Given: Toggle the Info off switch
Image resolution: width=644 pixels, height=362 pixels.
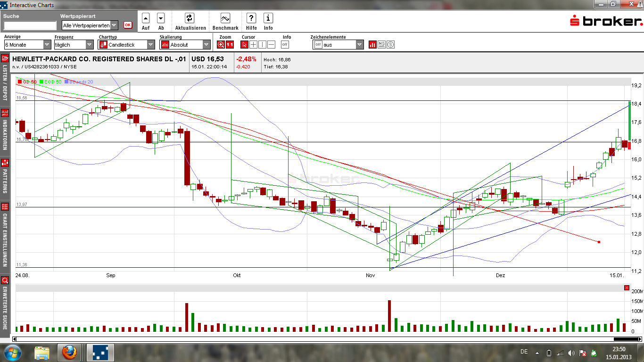Looking at the screenshot, I should [x=285, y=45].
